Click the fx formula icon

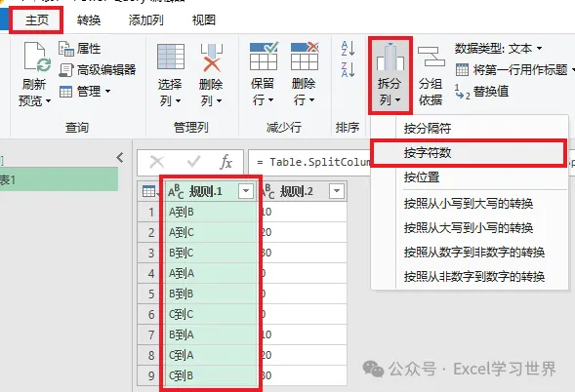[x=226, y=162]
